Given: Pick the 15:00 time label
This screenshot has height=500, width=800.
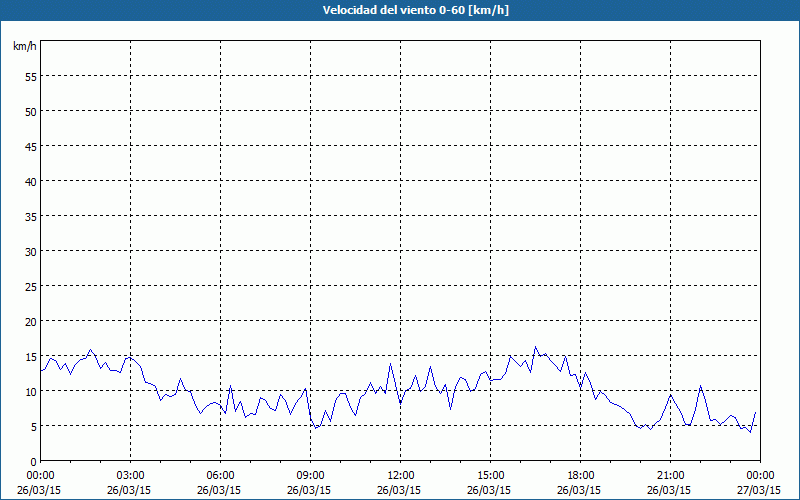Looking at the screenshot, I should click(491, 476).
